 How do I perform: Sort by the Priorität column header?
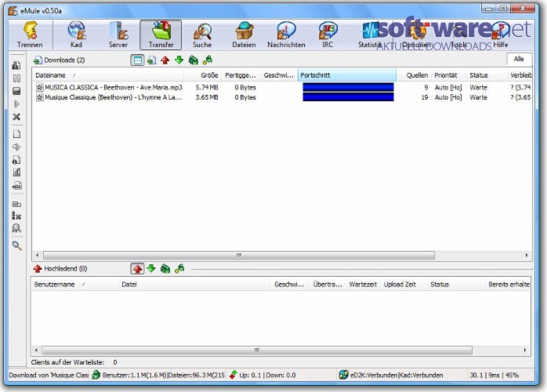coord(448,75)
